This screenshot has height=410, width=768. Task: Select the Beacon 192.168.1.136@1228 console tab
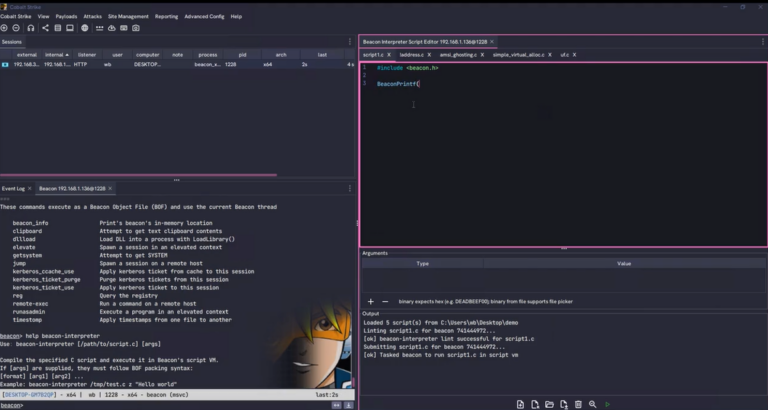click(x=72, y=189)
